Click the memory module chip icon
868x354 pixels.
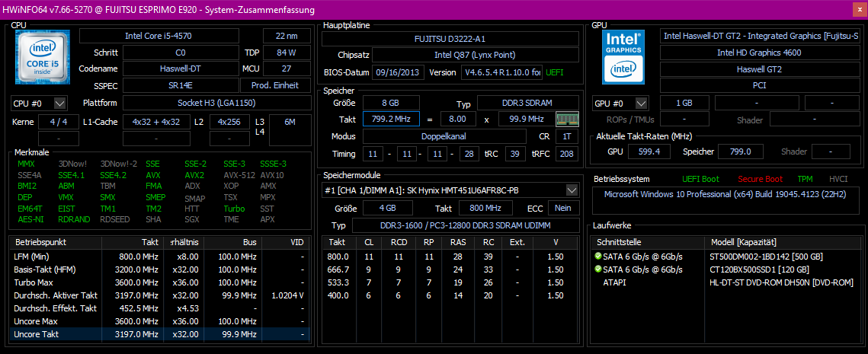click(x=567, y=119)
